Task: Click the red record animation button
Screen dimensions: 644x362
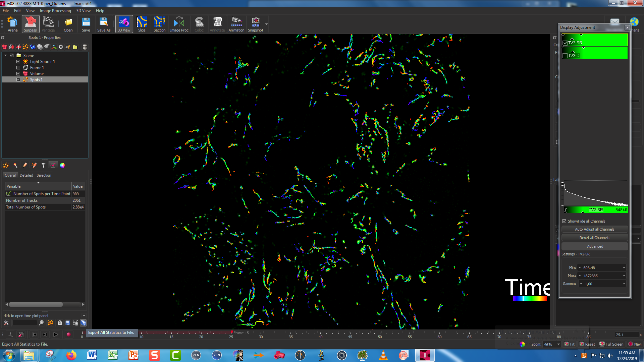Action: pos(68,335)
